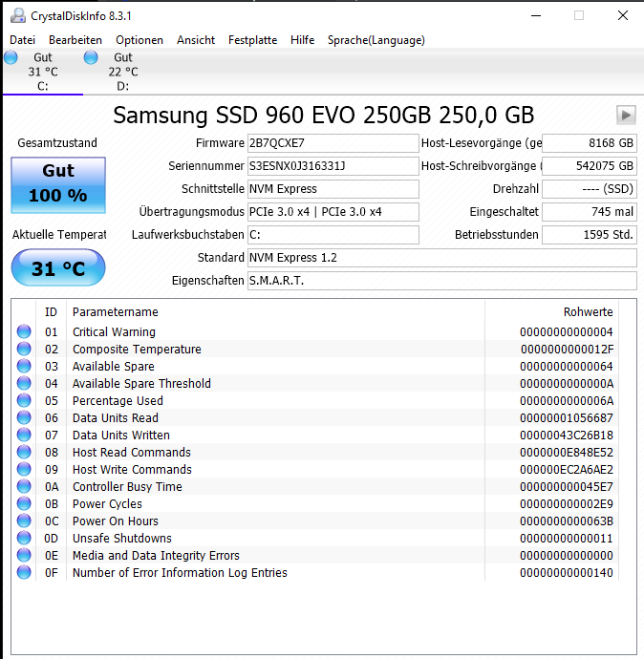Open the Datei menu
The image size is (644, 659).
coord(22,40)
